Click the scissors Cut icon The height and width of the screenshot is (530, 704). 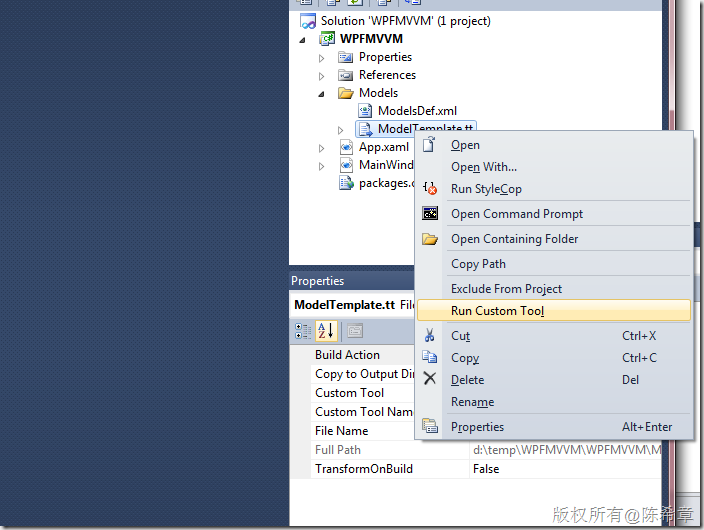pos(429,335)
